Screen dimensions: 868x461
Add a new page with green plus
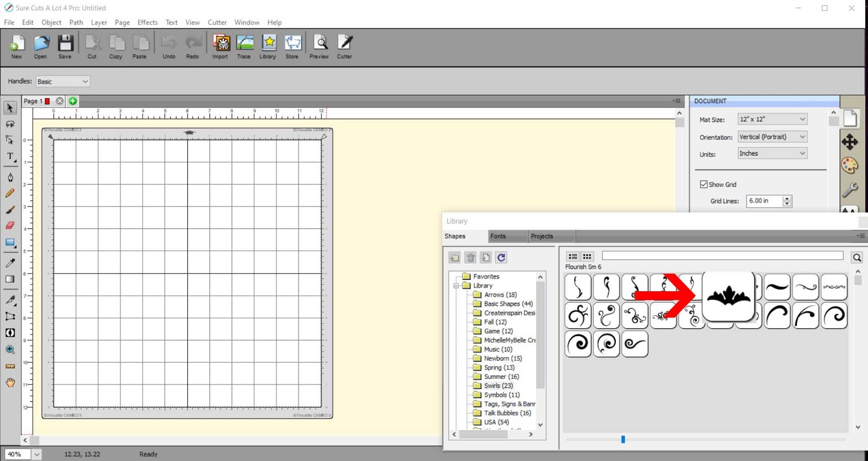73,101
